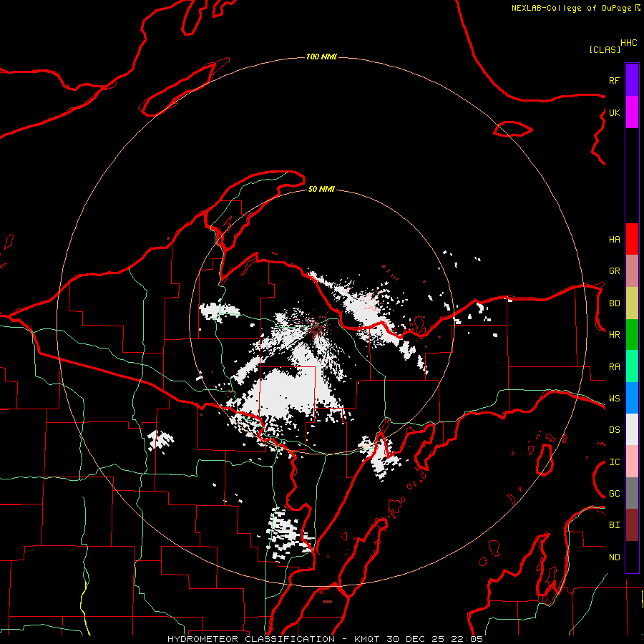Viewport: 644px width, 644px height.
Task: Click the HA red legend swatch
Action: point(632,239)
